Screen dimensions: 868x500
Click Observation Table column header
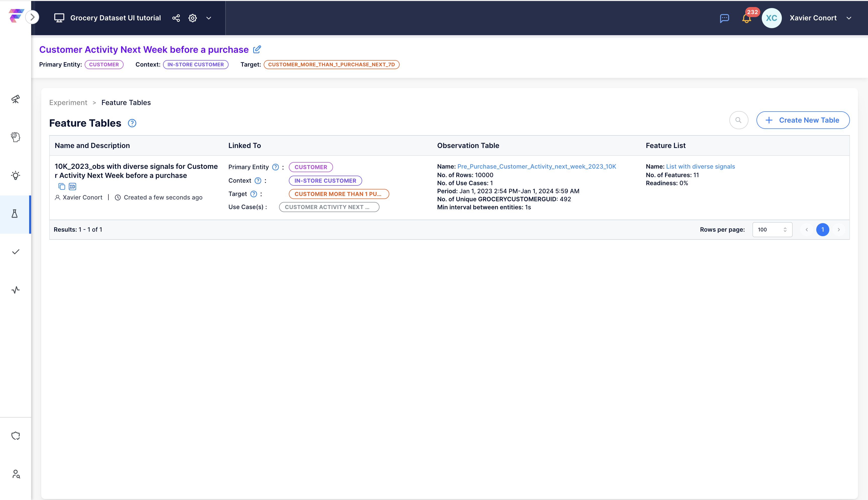(468, 146)
